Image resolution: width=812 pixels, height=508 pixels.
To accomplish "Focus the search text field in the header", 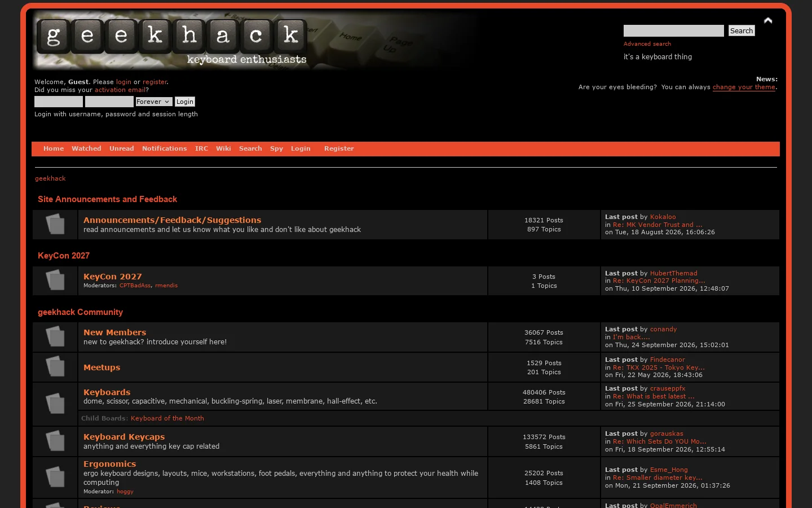I will (x=674, y=30).
